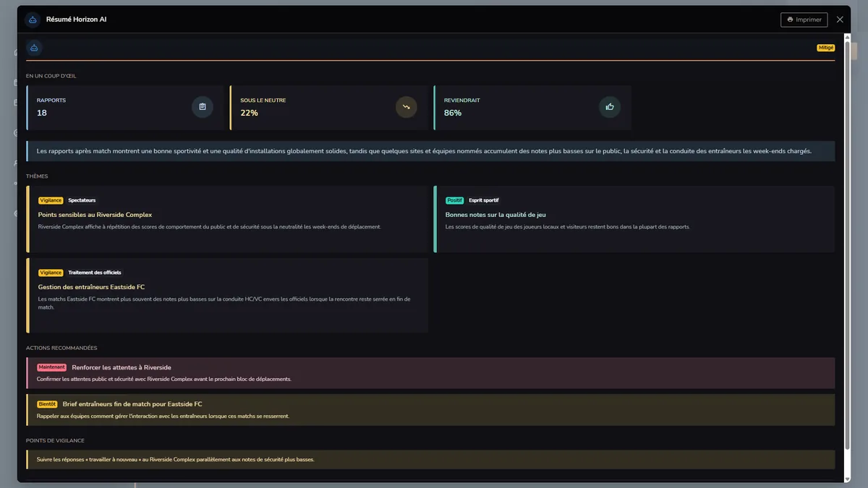Click the robot avatar icon above En un coup d'œil
Viewport: 868px width, 488px height.
(34, 48)
